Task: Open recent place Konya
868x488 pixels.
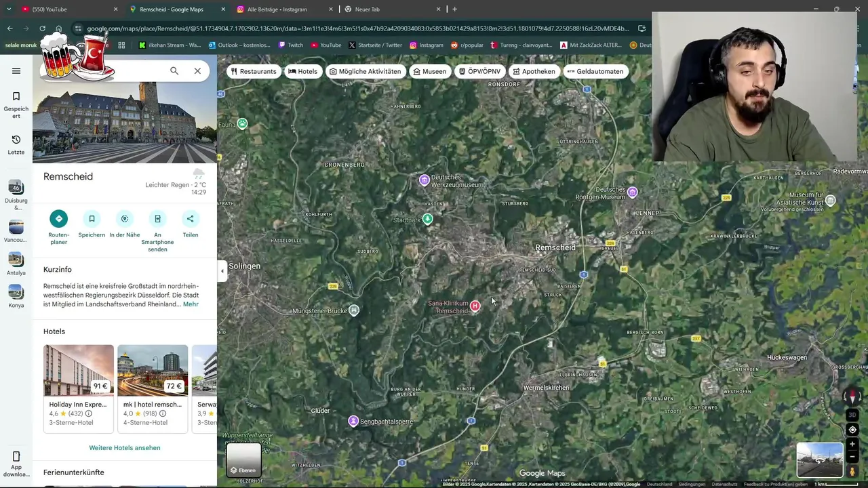Action: pos(16,296)
